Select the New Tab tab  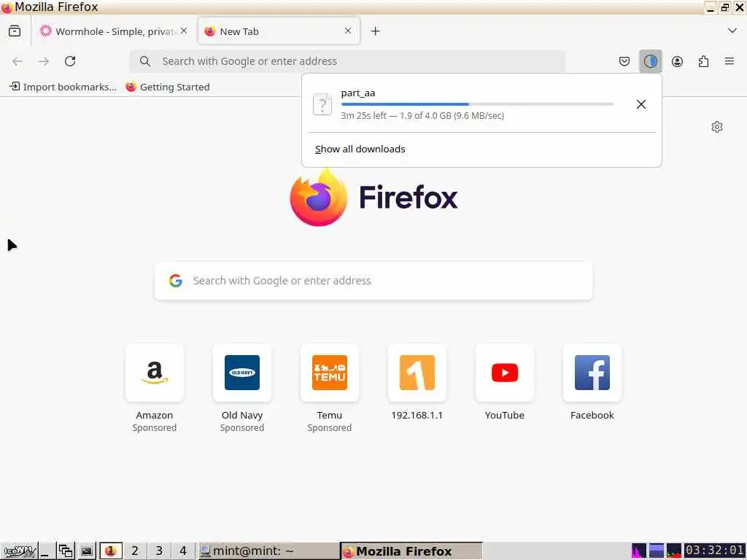[x=279, y=31]
